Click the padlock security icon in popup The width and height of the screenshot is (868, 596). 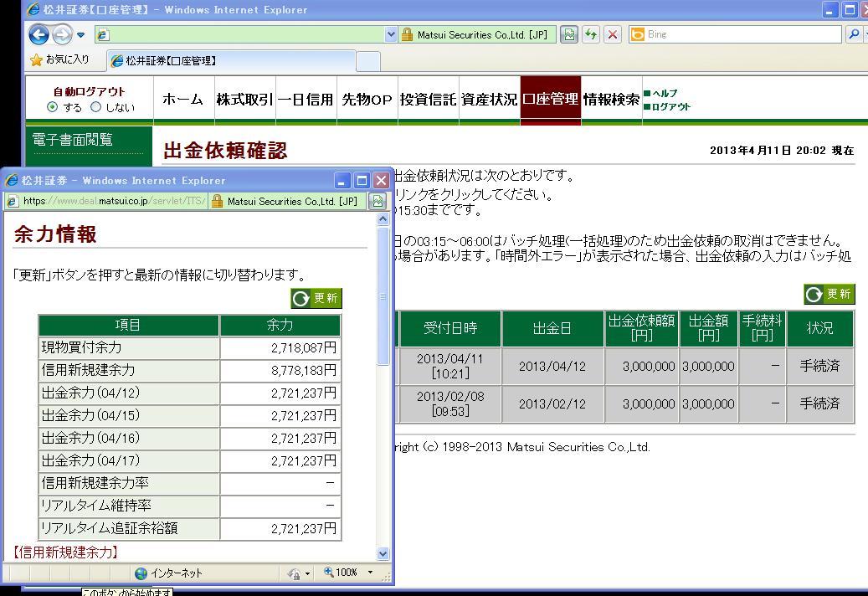217,201
